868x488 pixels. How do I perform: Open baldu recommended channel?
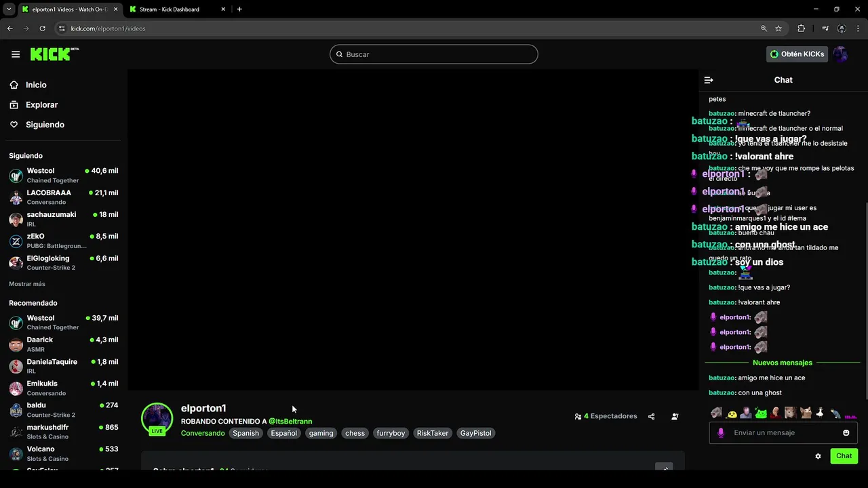64,410
